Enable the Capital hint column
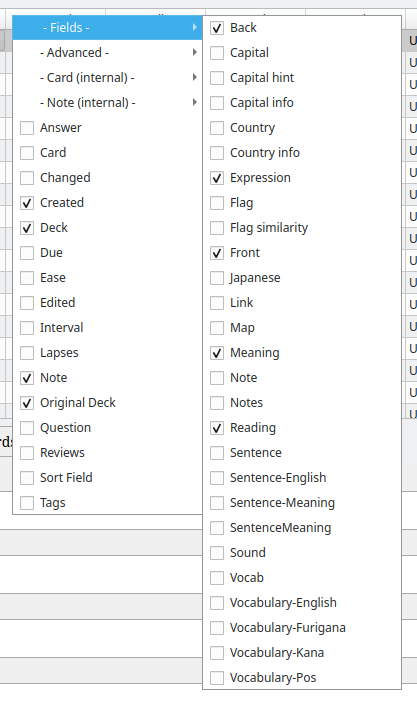The width and height of the screenshot is (417, 715). click(217, 78)
